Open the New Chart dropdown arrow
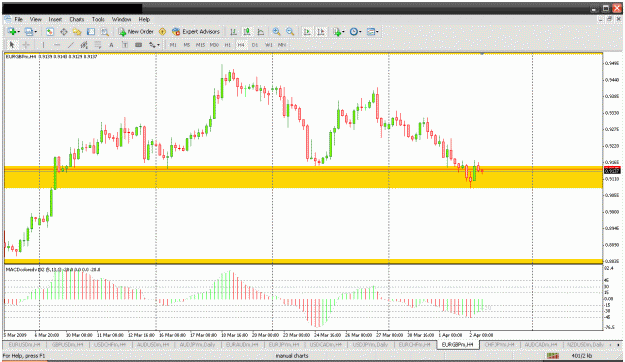 point(19,32)
